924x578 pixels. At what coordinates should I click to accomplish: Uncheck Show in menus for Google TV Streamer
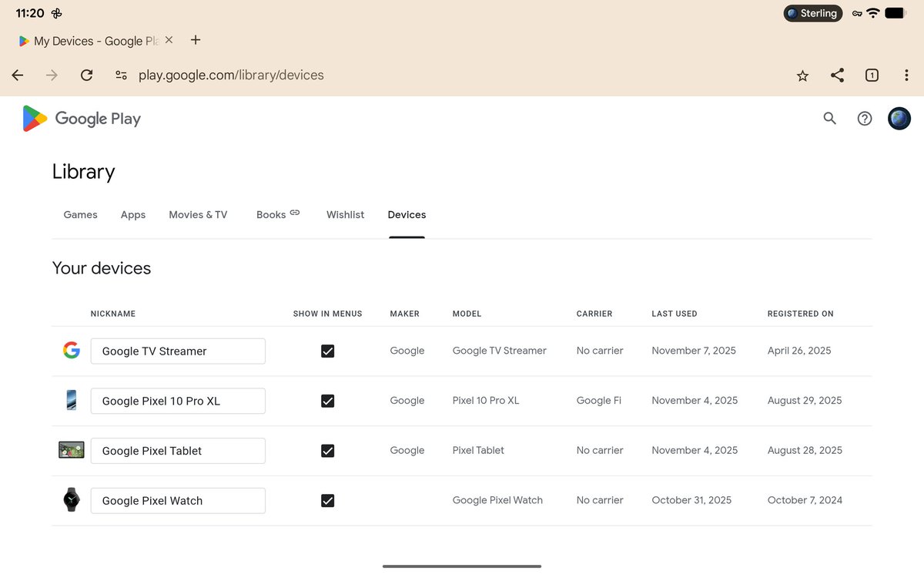click(327, 351)
